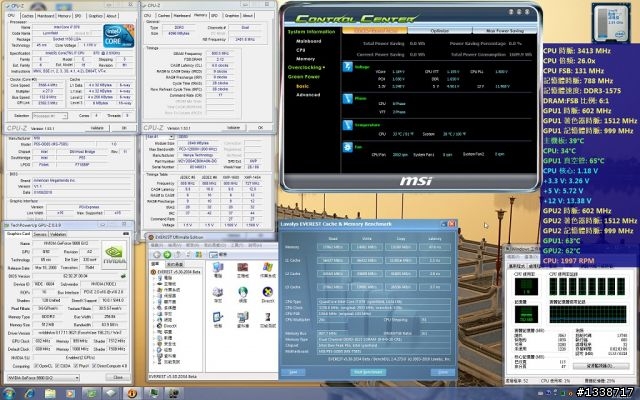Viewport: 640px width, 400px height.
Task: Open the SPD tab in the Memory CPU-Z window
Action: click(215, 16)
